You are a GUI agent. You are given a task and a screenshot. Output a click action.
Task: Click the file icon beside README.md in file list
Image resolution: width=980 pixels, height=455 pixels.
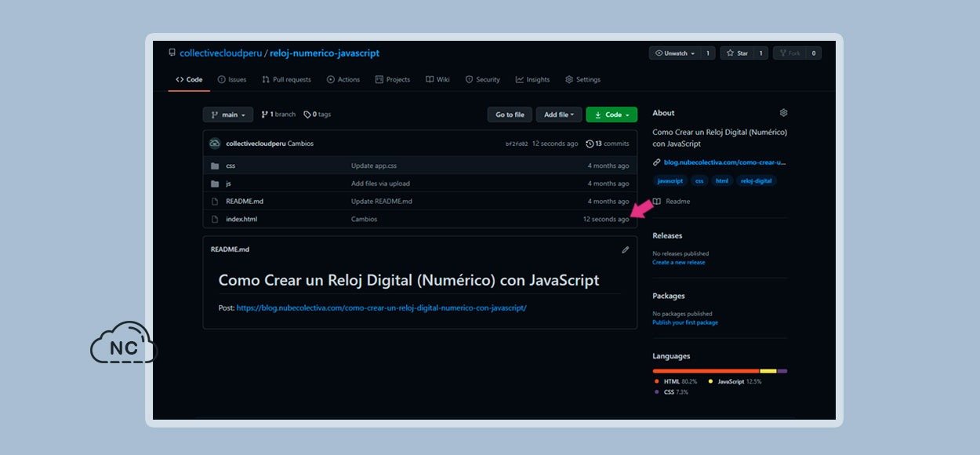215,202
